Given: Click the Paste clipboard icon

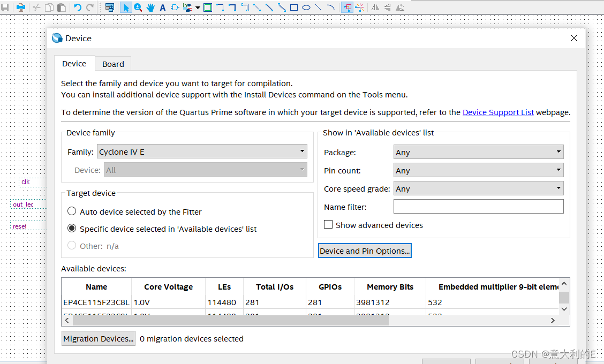Looking at the screenshot, I should (x=61, y=7).
